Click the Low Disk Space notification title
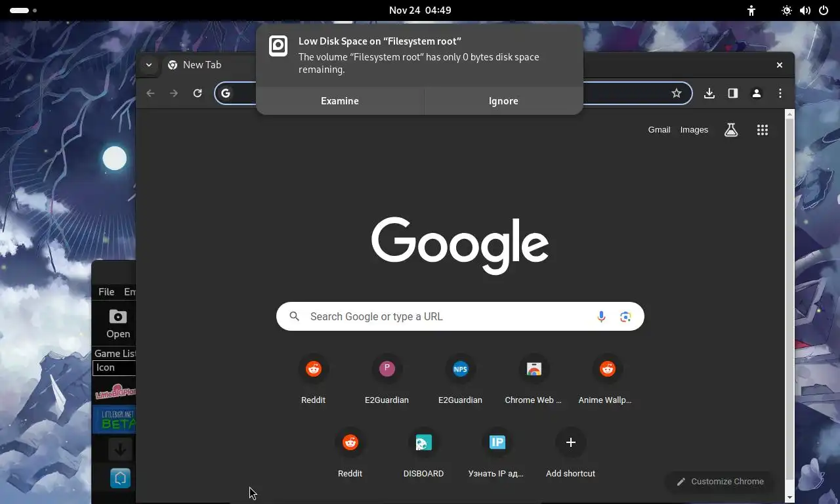 [380, 41]
